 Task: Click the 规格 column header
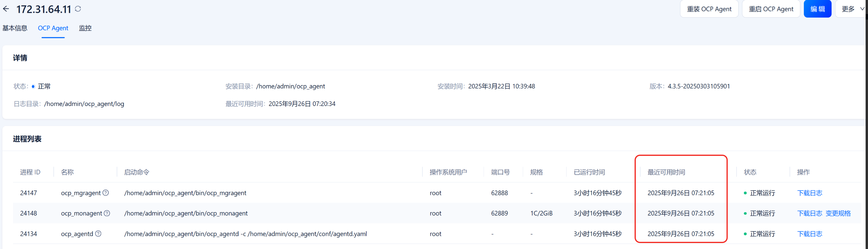pos(536,172)
